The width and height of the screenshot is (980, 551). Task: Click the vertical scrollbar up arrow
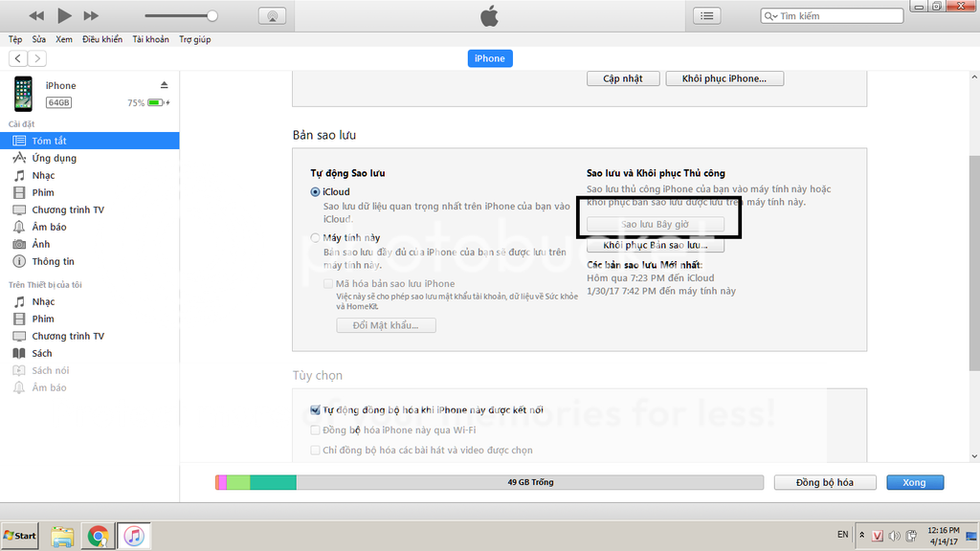[x=974, y=77]
